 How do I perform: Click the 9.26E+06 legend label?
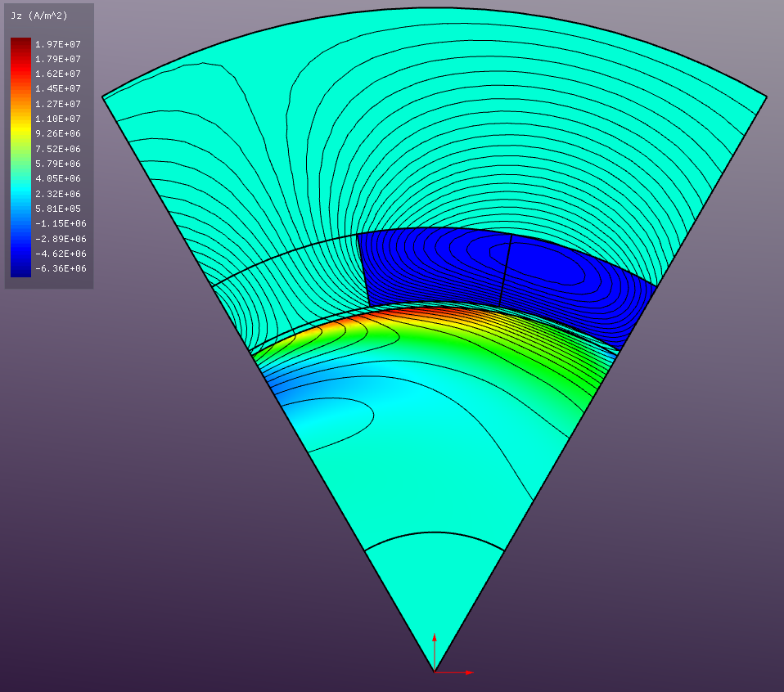(x=57, y=133)
